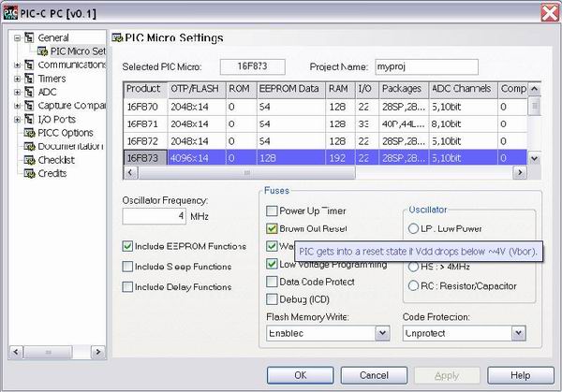This screenshot has height=392, width=562.
Task: Click the Oscillator Frequency input field
Action: pyautogui.click(x=155, y=216)
